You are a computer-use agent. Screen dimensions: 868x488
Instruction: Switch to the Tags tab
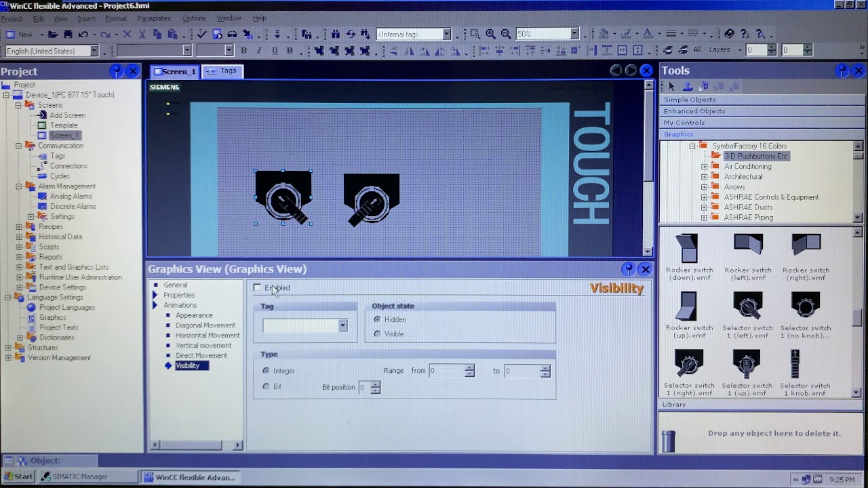222,71
